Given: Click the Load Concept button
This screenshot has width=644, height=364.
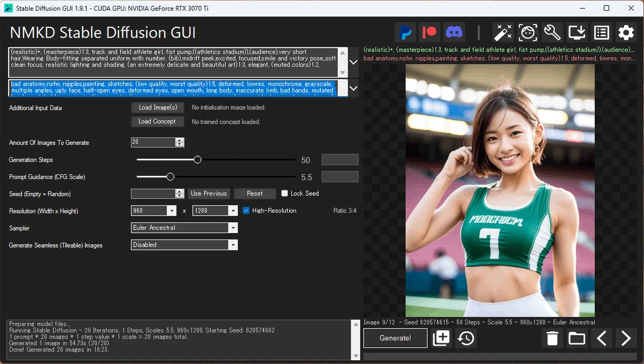Looking at the screenshot, I should pos(157,121).
